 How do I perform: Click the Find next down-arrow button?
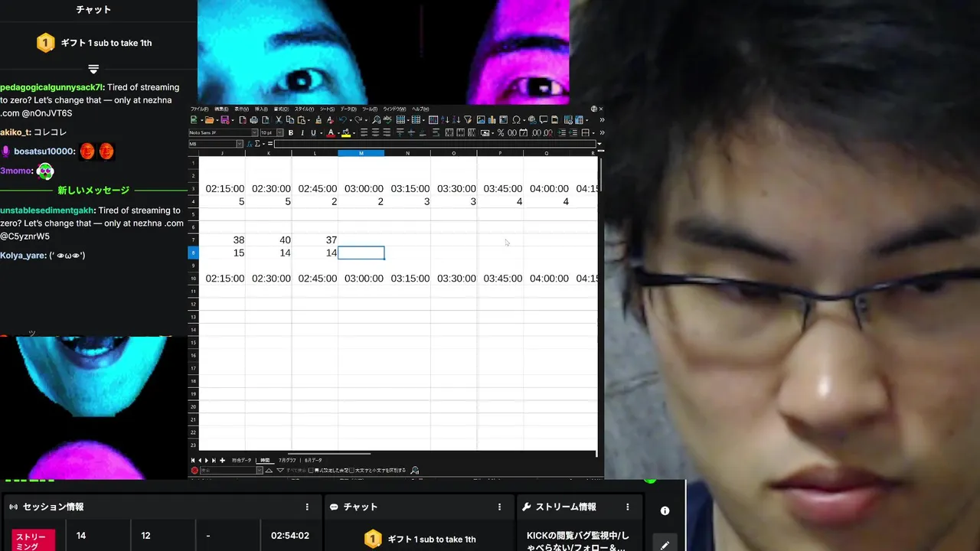point(280,471)
